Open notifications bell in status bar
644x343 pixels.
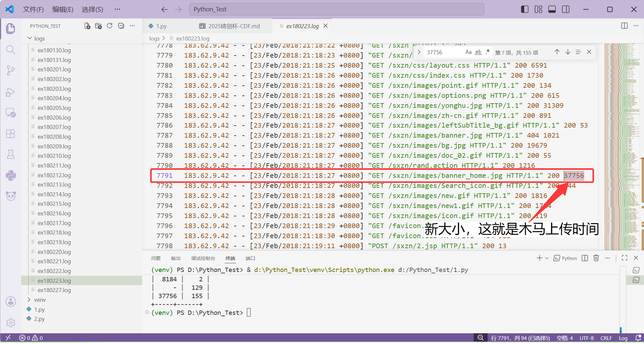click(x=638, y=338)
